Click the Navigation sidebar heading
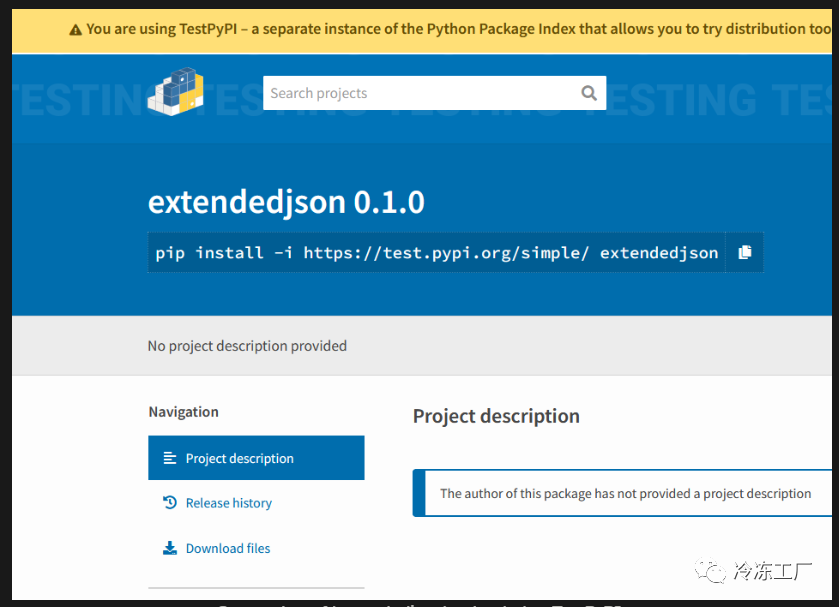The height and width of the screenshot is (607, 839). pyautogui.click(x=184, y=412)
